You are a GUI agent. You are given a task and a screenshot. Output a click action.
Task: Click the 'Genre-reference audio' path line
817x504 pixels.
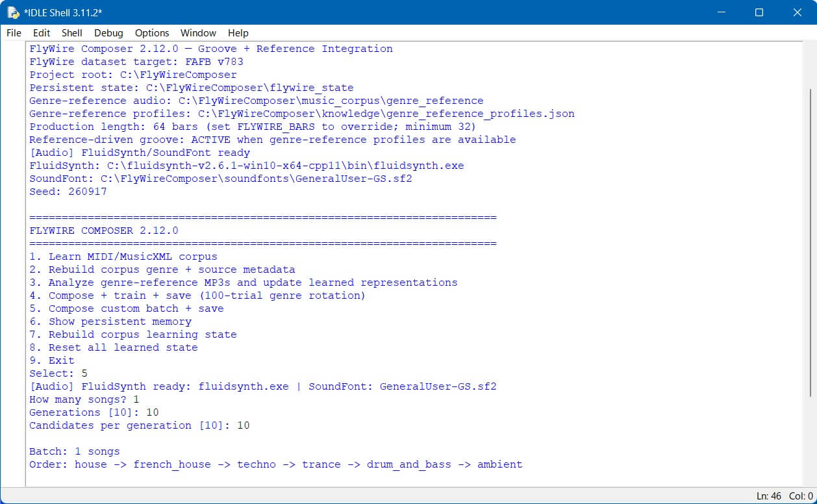[x=257, y=101]
